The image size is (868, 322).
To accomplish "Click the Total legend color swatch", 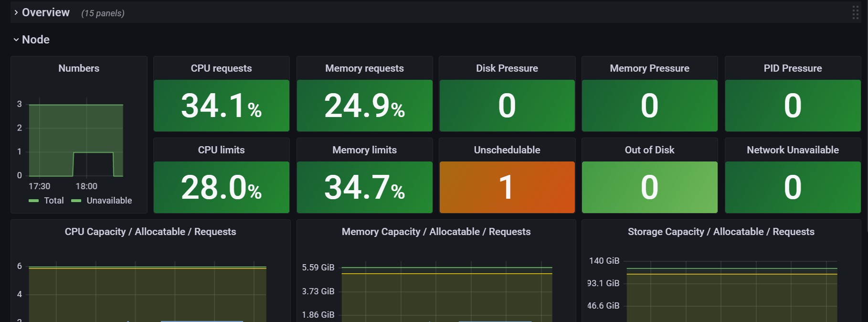I will 33,201.
